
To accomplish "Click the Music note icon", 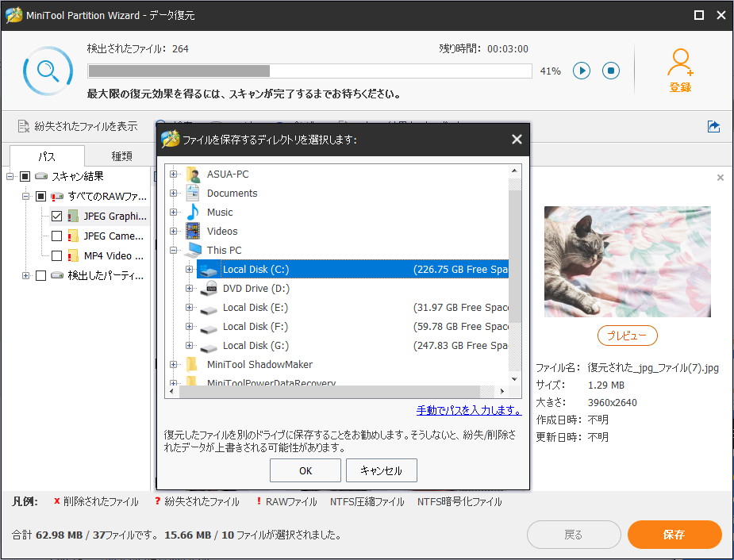I will pos(193,212).
